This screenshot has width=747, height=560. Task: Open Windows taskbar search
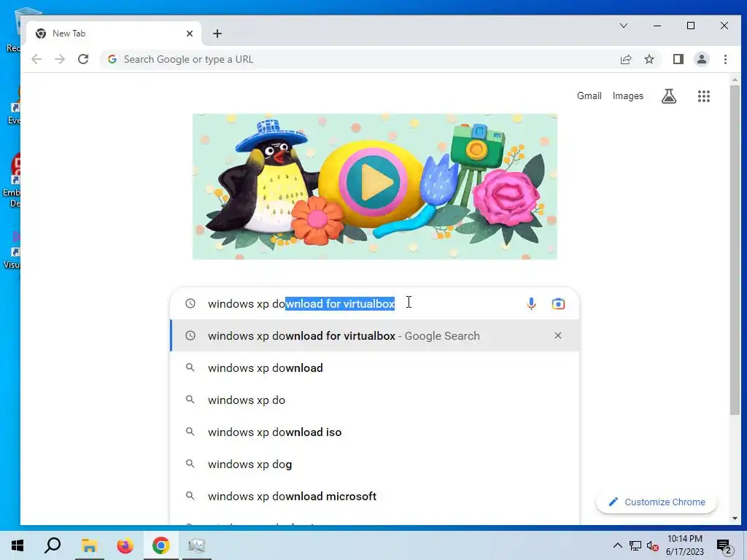53,545
